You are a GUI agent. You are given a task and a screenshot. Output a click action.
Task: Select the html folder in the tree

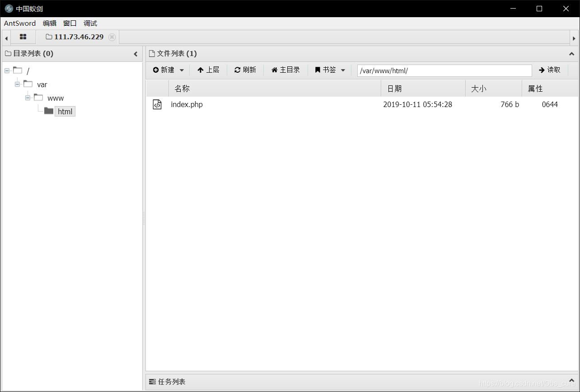(65, 111)
